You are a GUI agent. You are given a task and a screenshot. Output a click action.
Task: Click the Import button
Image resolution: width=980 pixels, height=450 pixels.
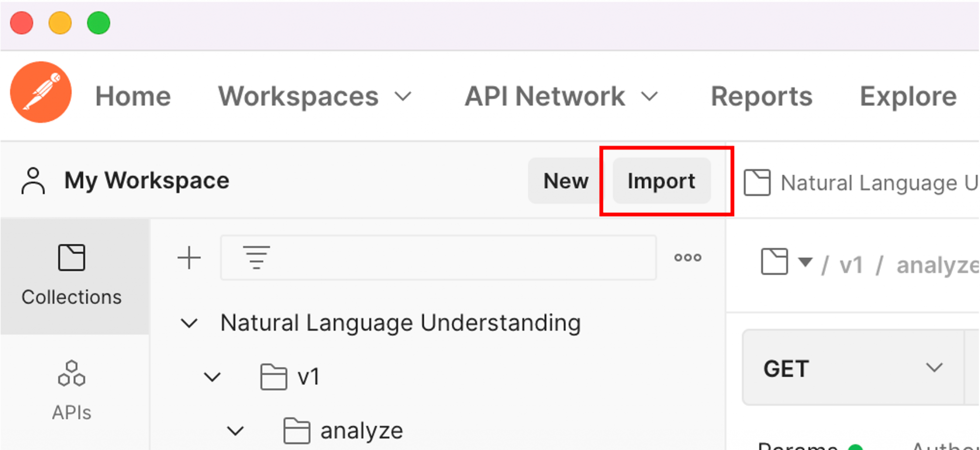coord(661,181)
